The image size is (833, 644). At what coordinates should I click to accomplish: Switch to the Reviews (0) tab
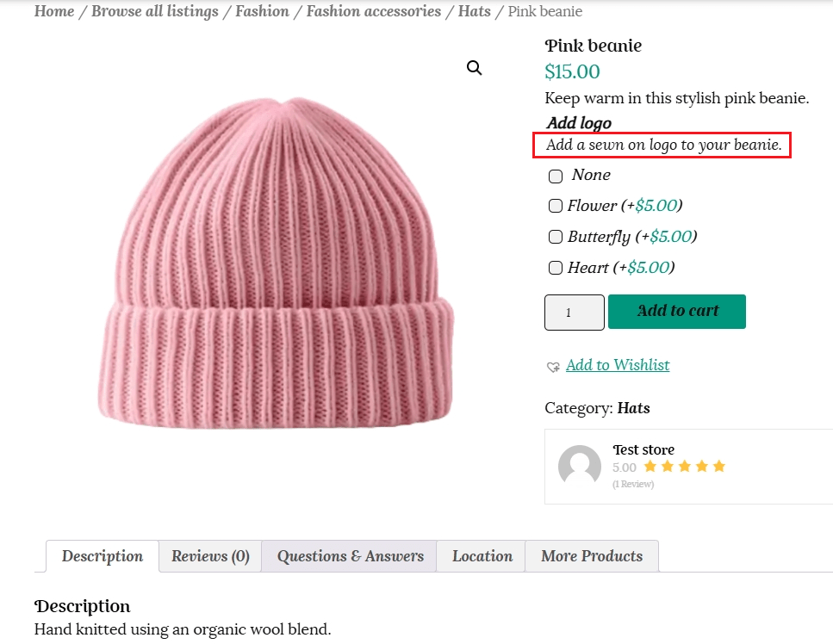pos(210,556)
